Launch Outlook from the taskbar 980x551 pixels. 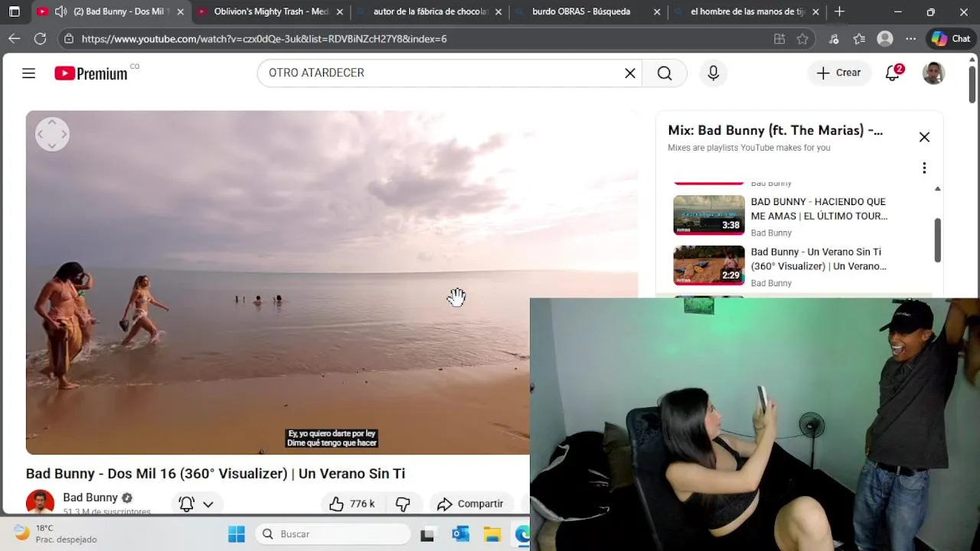pyautogui.click(x=460, y=534)
